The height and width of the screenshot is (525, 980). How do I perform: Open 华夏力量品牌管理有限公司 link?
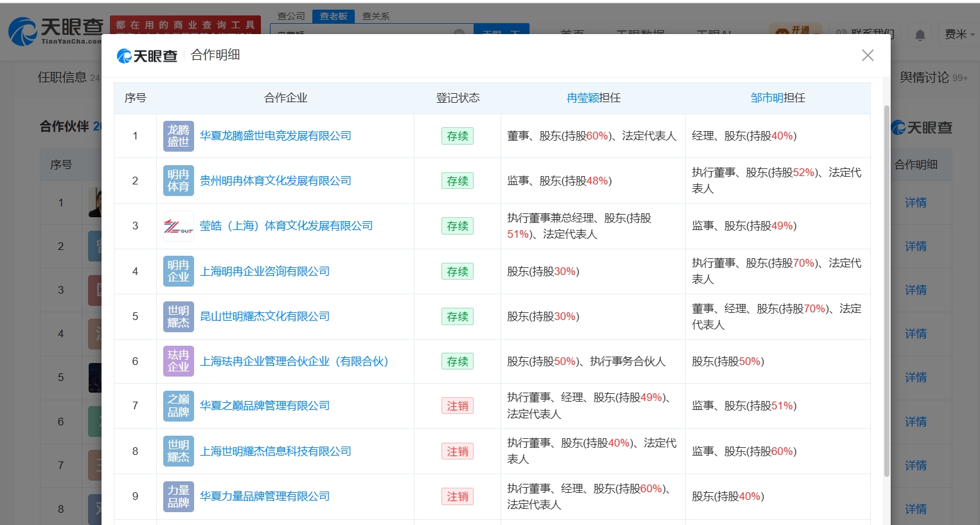click(265, 496)
